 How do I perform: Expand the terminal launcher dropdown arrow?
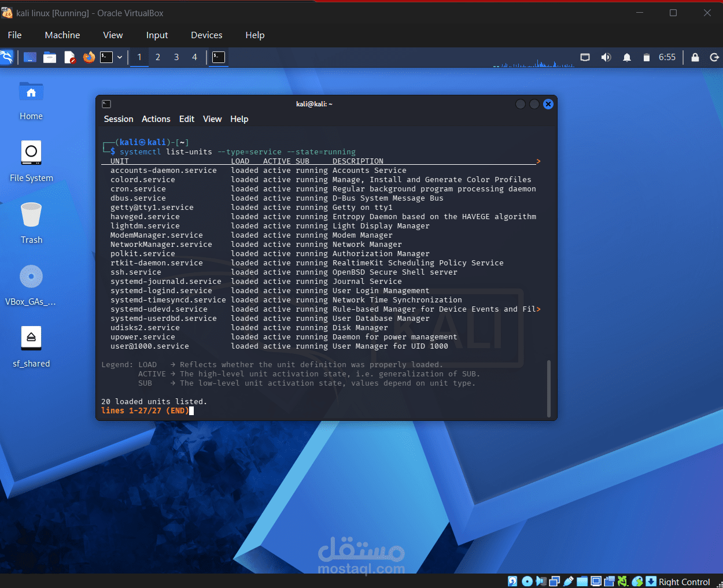tap(120, 57)
